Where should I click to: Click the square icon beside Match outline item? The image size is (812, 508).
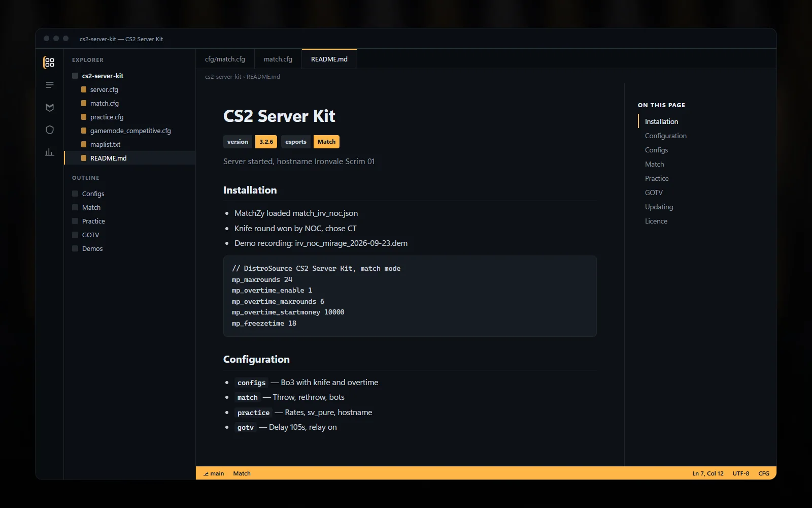pos(75,207)
